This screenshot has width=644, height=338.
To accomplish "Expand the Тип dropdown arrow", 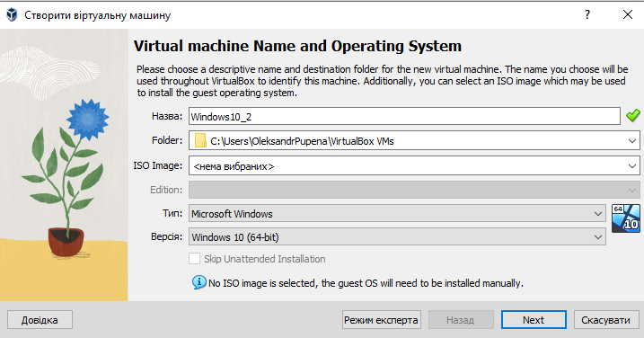I will 598,214.
